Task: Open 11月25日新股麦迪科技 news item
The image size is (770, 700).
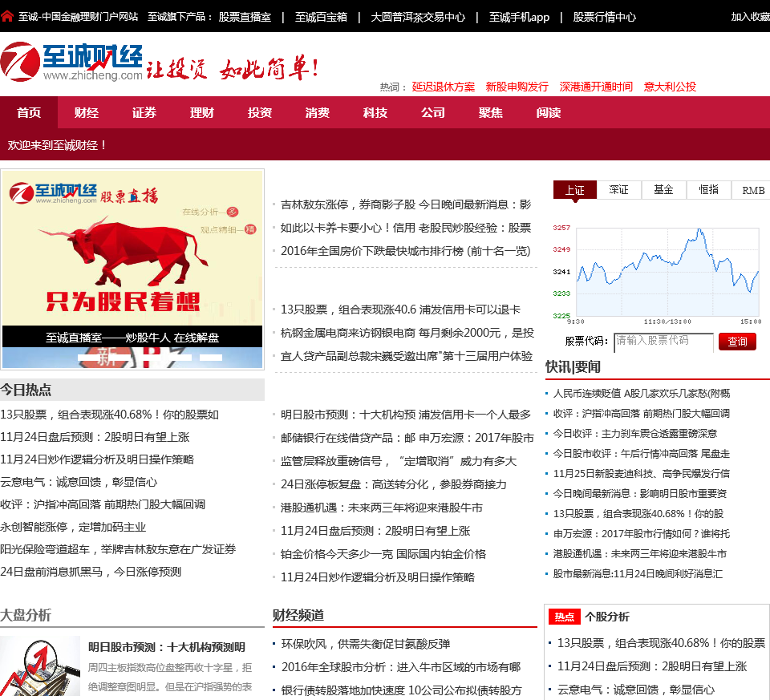Action: pos(642,474)
